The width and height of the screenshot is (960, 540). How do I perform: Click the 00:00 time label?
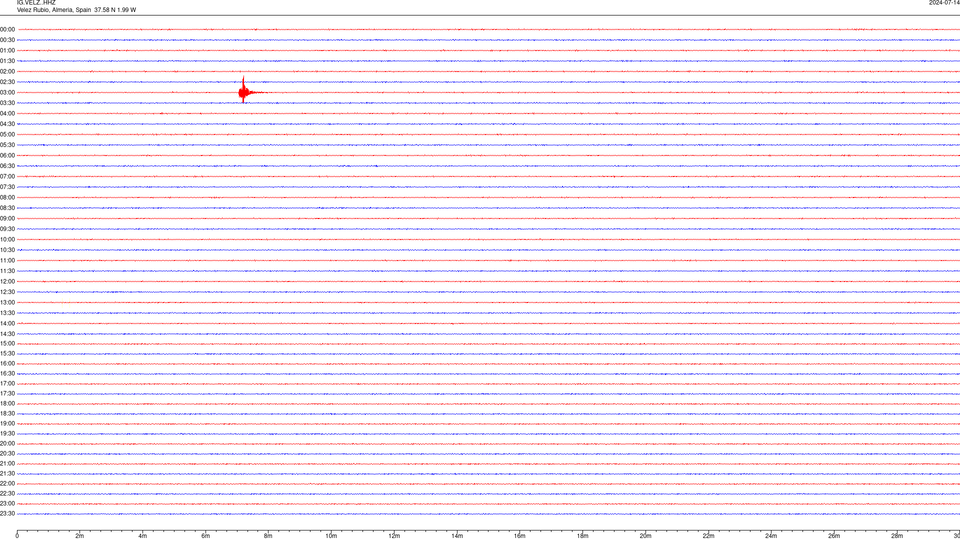pyautogui.click(x=7, y=29)
